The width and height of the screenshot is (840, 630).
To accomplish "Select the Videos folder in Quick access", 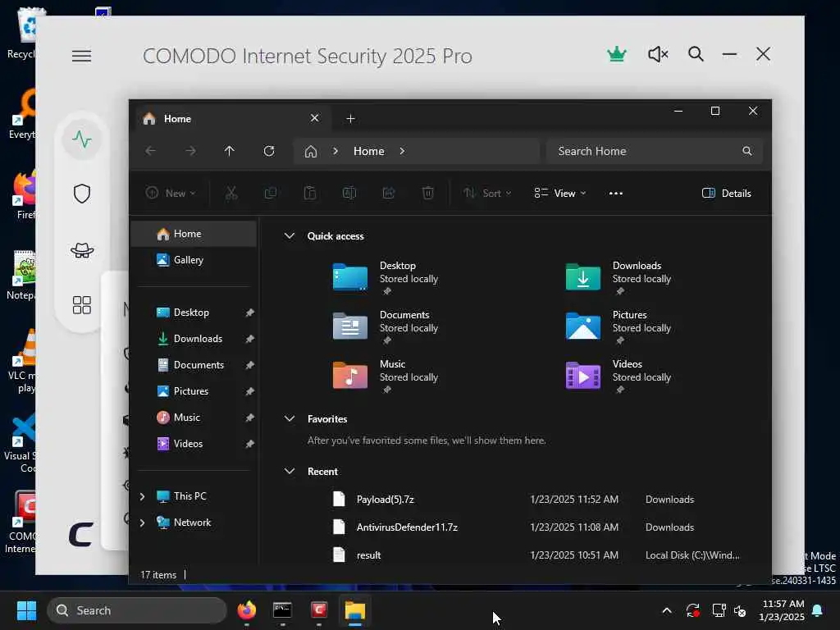I will coord(619,377).
